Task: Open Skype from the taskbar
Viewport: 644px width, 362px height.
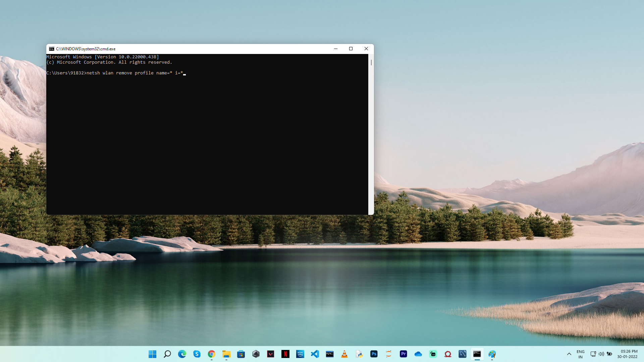Action: 197,354
